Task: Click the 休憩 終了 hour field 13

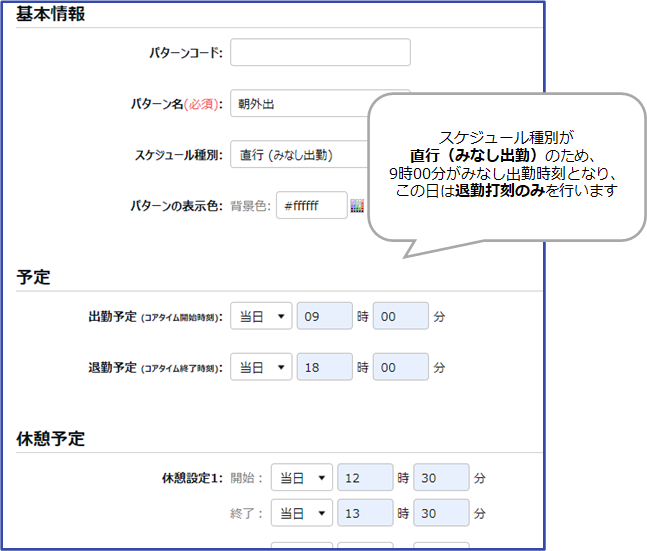Action: click(365, 513)
